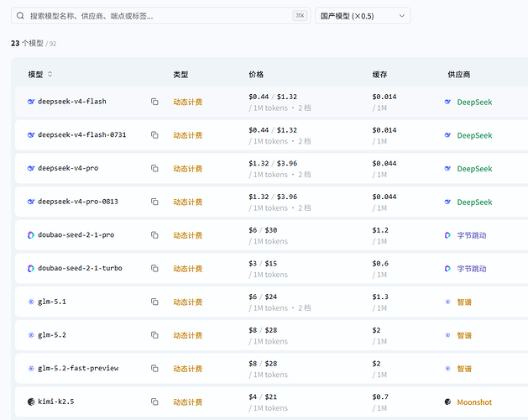The image size is (528, 420).
Task: Click the Zhipu logo beside glm-5.1
Action: [31, 302]
